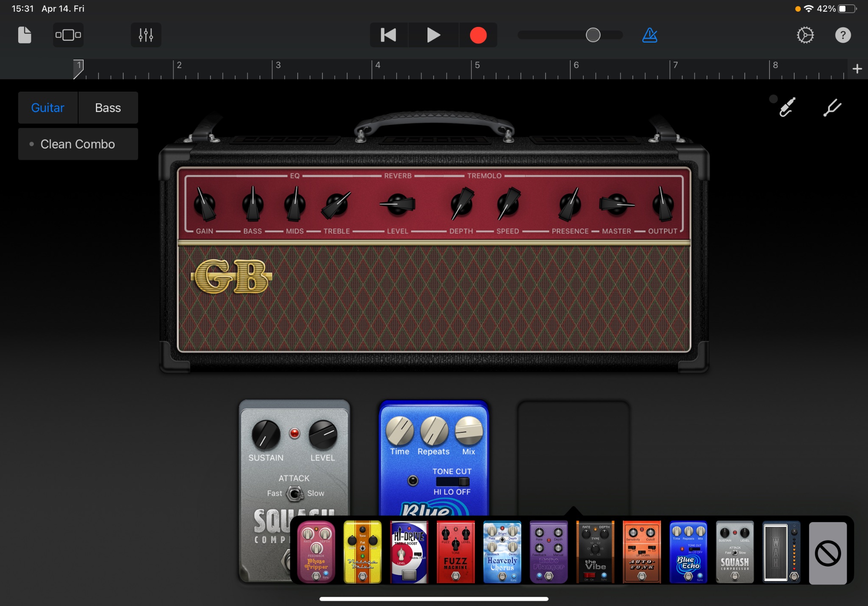Switch to Tracks view button

(x=68, y=35)
